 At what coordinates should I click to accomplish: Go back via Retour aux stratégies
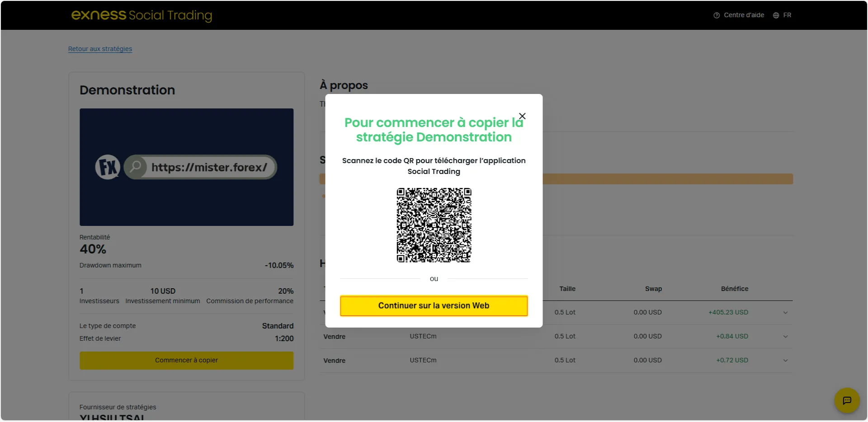[x=100, y=49]
